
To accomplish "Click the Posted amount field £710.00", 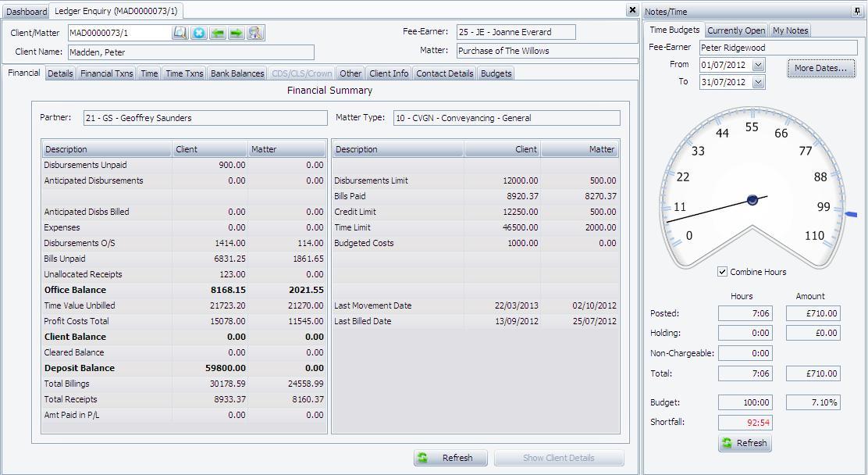I will pos(813,313).
